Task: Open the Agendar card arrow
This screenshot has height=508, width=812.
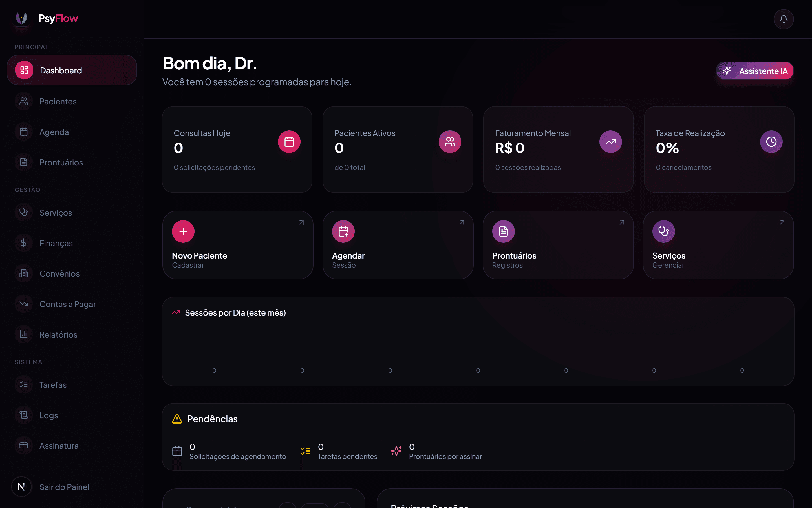Action: click(x=462, y=222)
